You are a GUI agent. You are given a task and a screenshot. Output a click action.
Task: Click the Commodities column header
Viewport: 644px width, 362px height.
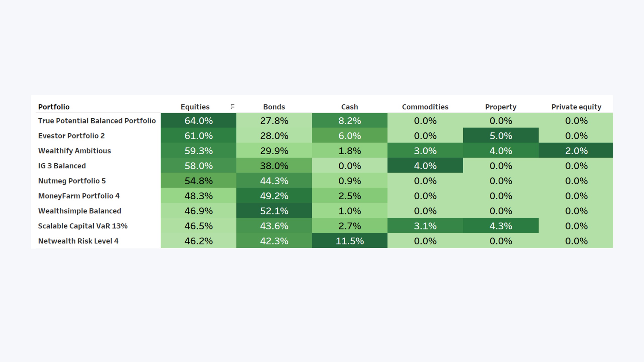click(425, 107)
